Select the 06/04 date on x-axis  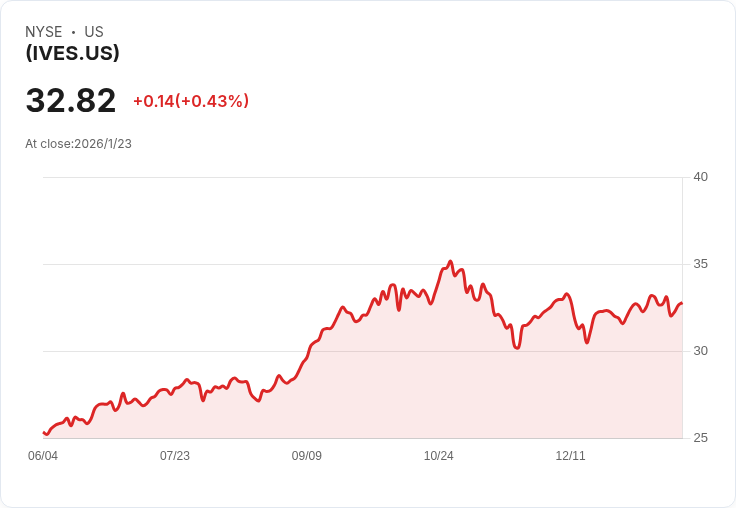(x=43, y=456)
